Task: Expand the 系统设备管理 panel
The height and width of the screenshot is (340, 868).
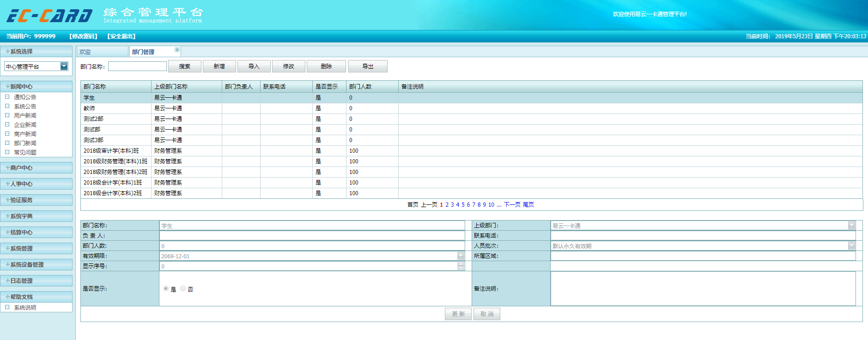Action: coord(36,264)
